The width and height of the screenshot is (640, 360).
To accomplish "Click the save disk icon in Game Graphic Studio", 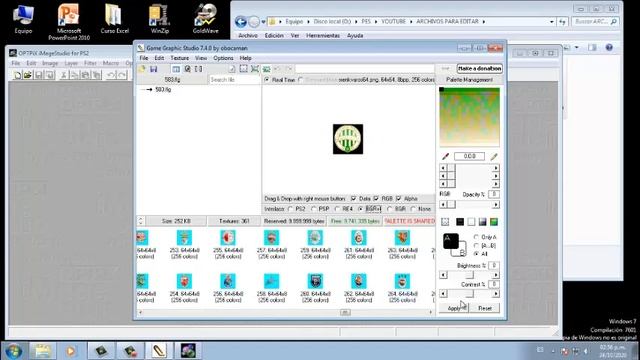I will (153, 69).
